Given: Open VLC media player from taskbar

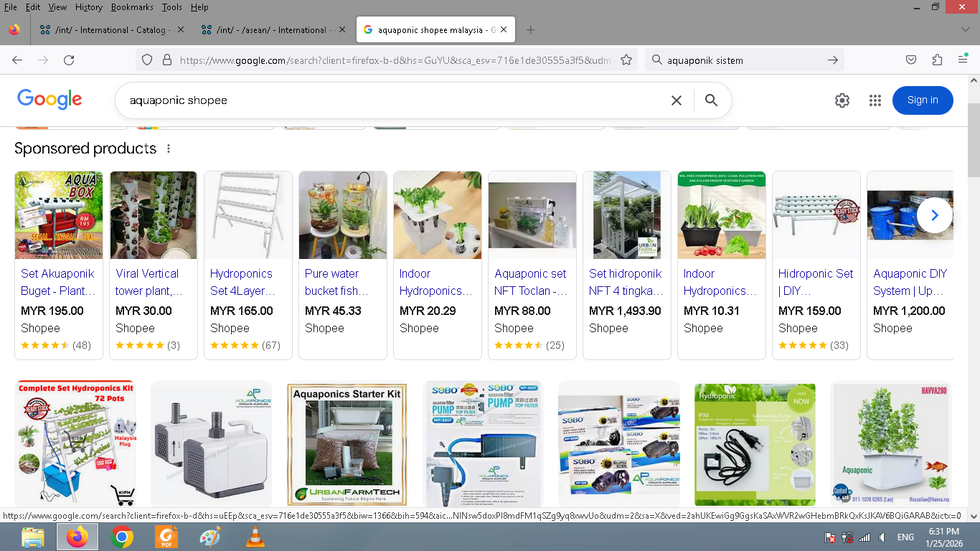Looking at the screenshot, I should tap(255, 537).
